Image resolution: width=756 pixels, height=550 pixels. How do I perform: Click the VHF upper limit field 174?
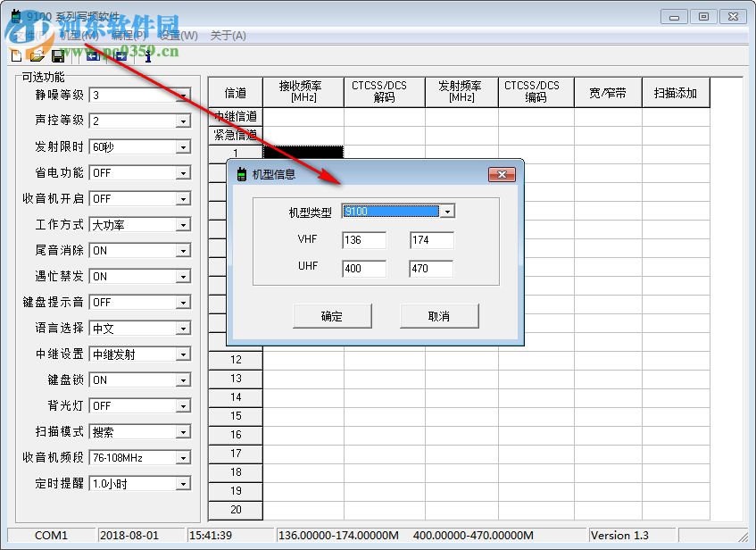431,240
